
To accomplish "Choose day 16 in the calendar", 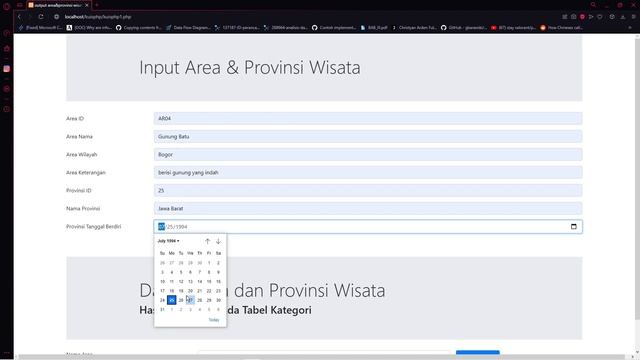I will [218, 281].
